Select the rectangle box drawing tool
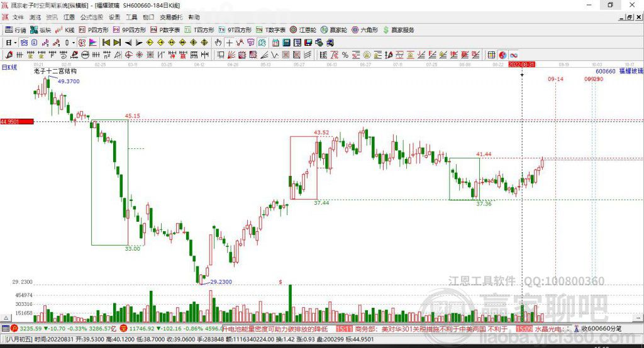The height and width of the screenshot is (348, 644). [221, 55]
